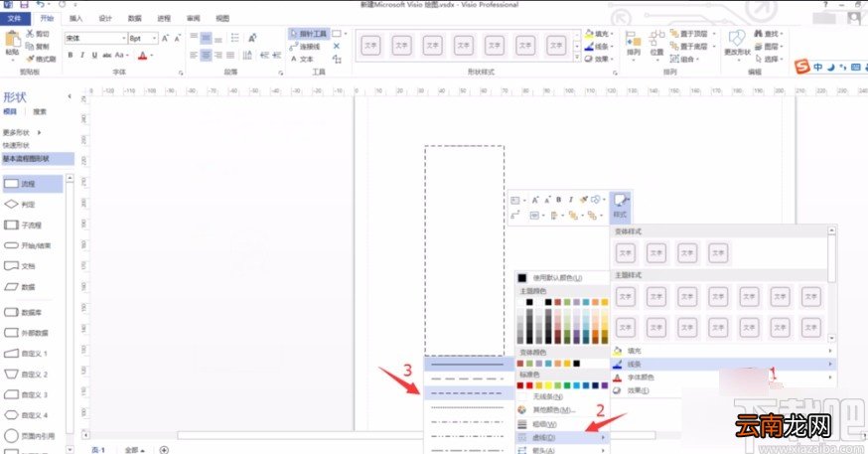This screenshot has width=868, height=454.
Task: Toggle center paragraph alignment in ribbon
Action: point(206,56)
